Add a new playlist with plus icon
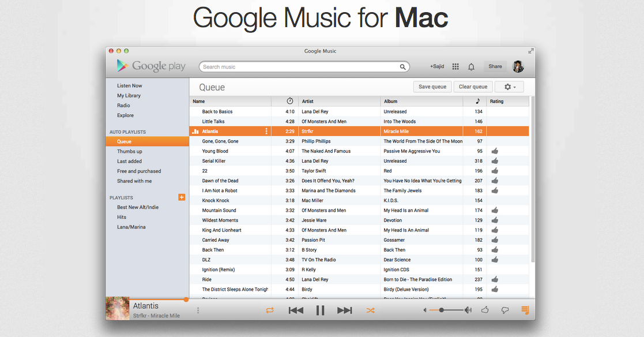The image size is (644, 337). (182, 197)
